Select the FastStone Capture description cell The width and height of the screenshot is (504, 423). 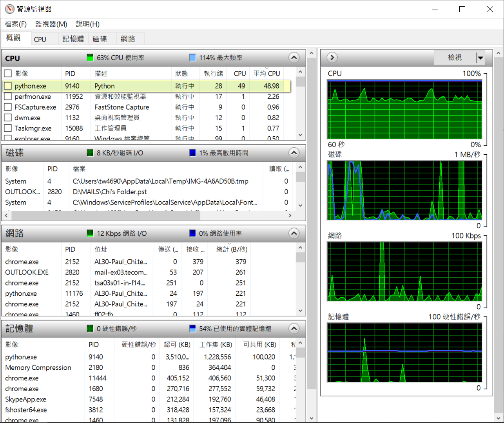[121, 107]
